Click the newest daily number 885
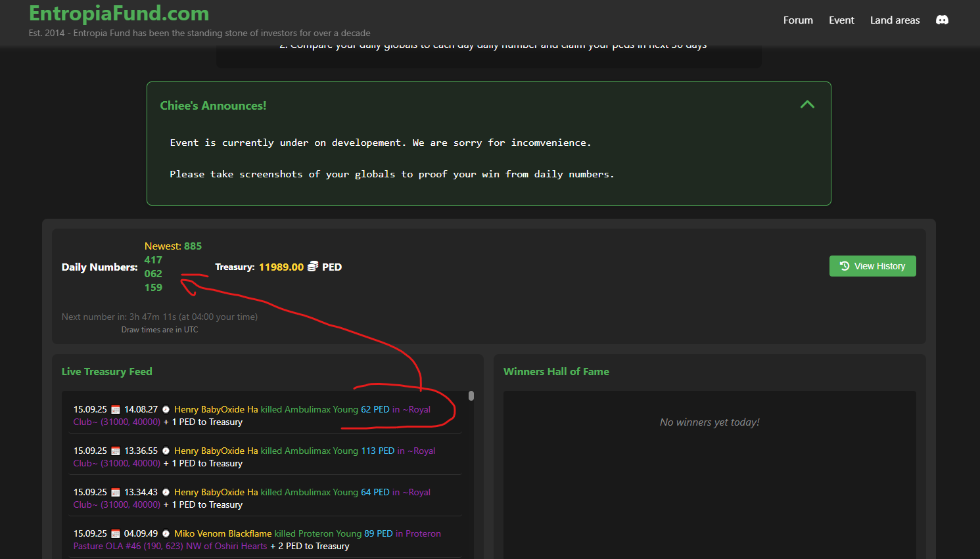This screenshot has height=559, width=980. tap(193, 246)
